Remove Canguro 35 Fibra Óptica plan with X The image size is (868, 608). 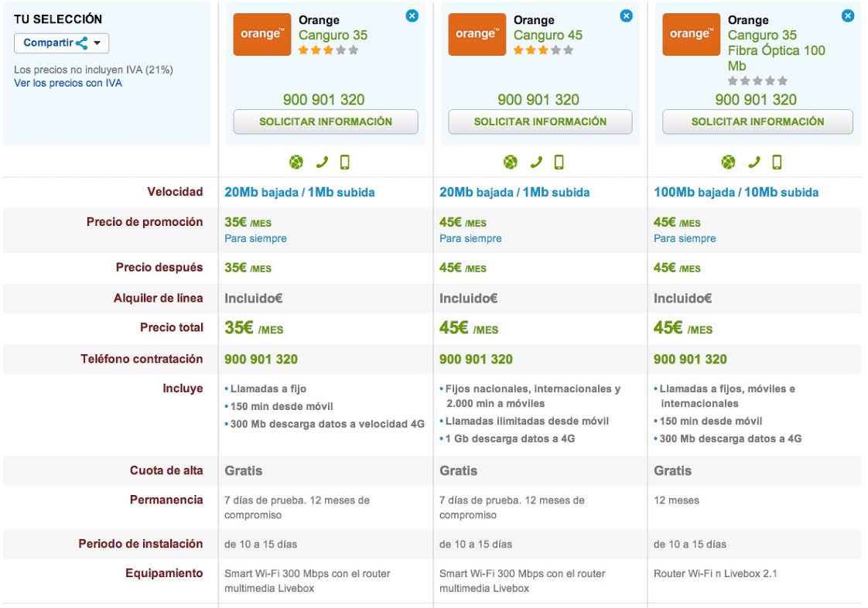[848, 16]
